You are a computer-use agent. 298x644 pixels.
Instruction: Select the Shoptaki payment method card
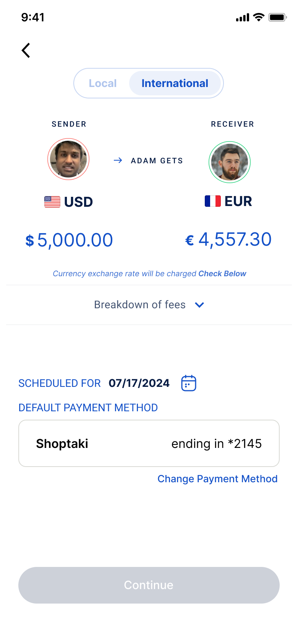tap(149, 443)
